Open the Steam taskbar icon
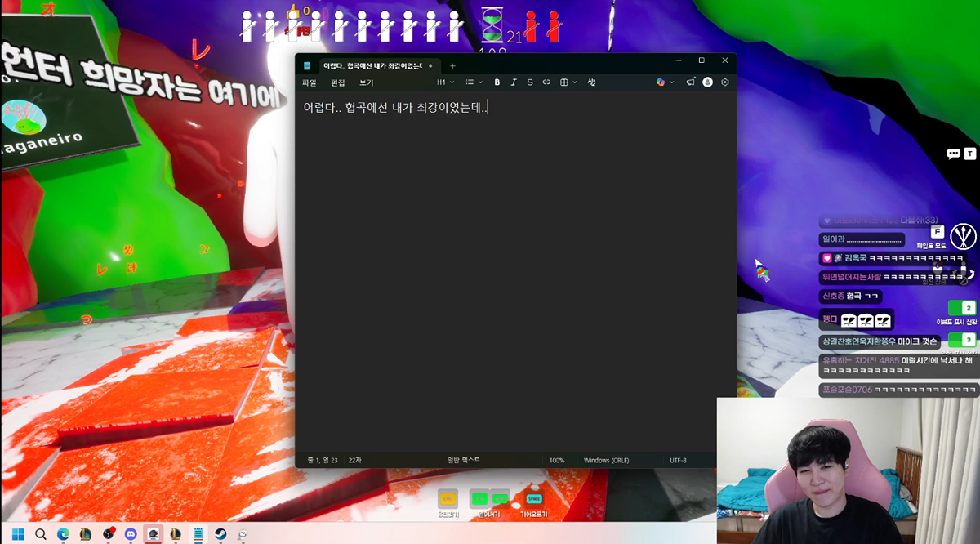Screen dimensions: 980x544 tap(220, 534)
